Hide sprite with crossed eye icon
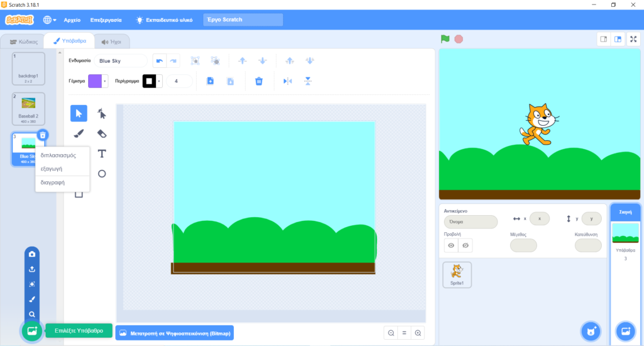 coord(465,245)
